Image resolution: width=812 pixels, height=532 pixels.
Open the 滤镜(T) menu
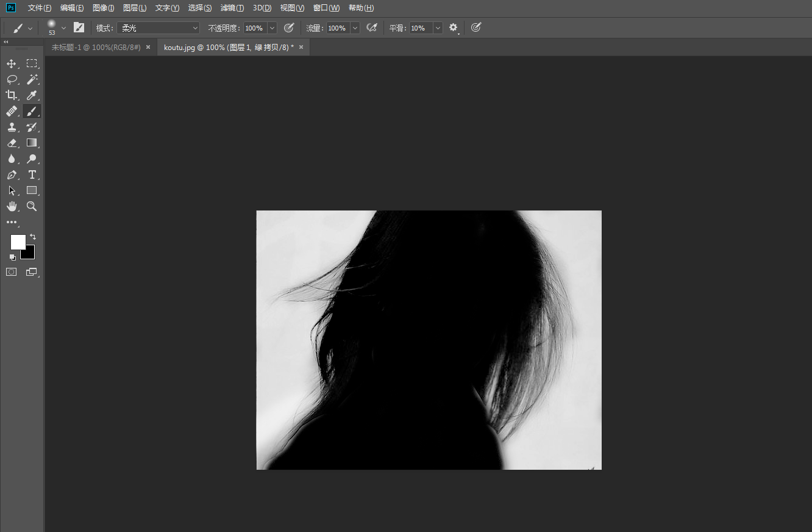tap(232, 8)
